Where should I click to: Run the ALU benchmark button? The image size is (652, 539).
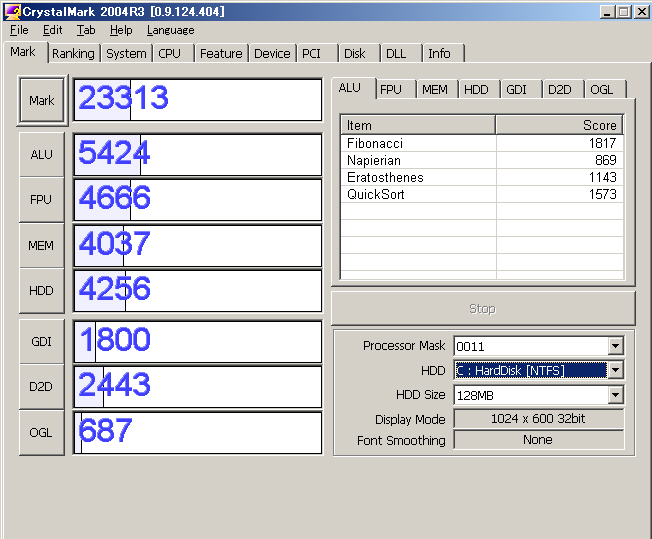click(42, 154)
